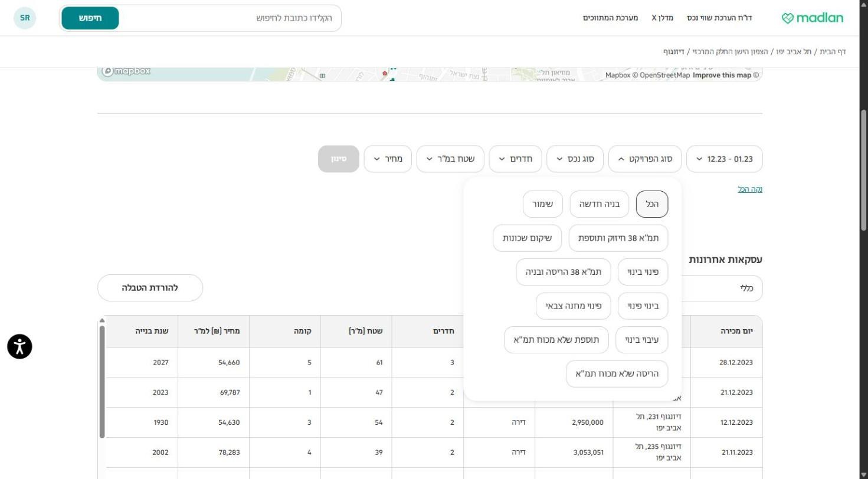The width and height of the screenshot is (868, 479).
Task: Select the 'בניה חדשה' chip
Action: coord(600,204)
